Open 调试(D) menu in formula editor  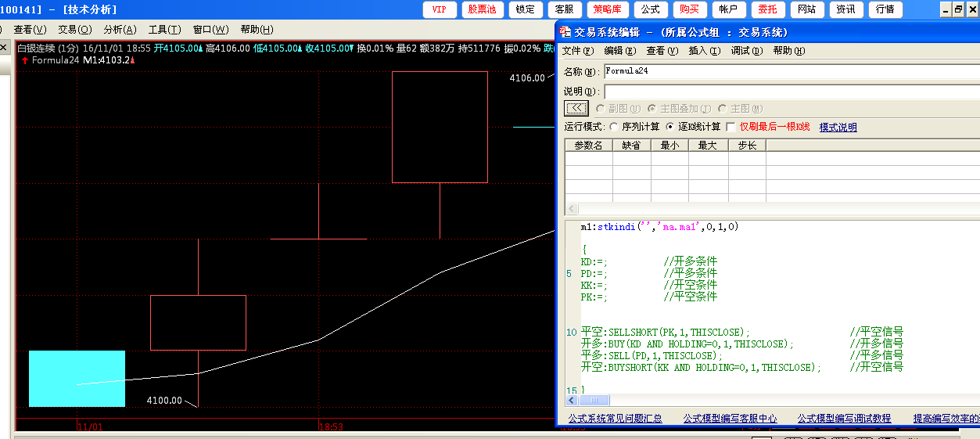746,51
